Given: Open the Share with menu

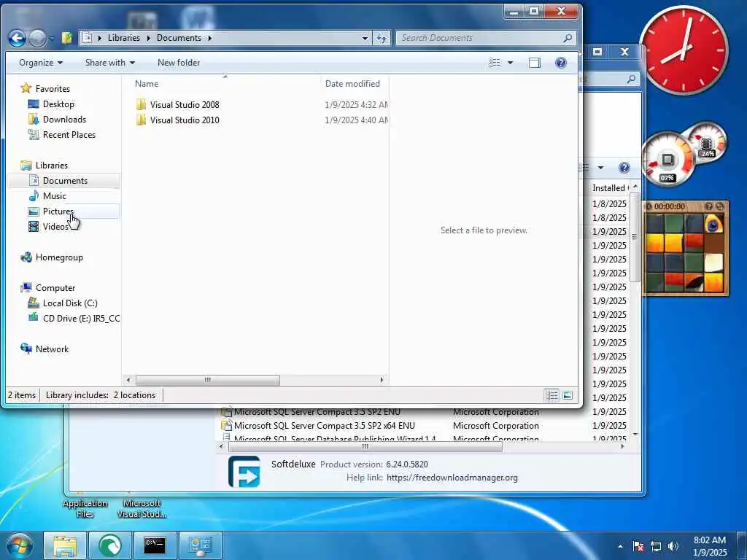Looking at the screenshot, I should (x=110, y=63).
